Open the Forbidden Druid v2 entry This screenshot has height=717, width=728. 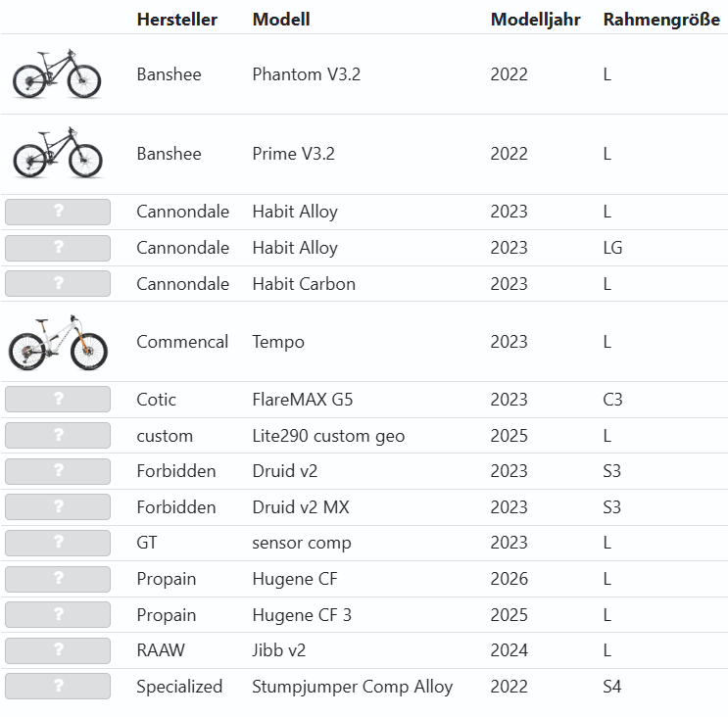[x=284, y=471]
